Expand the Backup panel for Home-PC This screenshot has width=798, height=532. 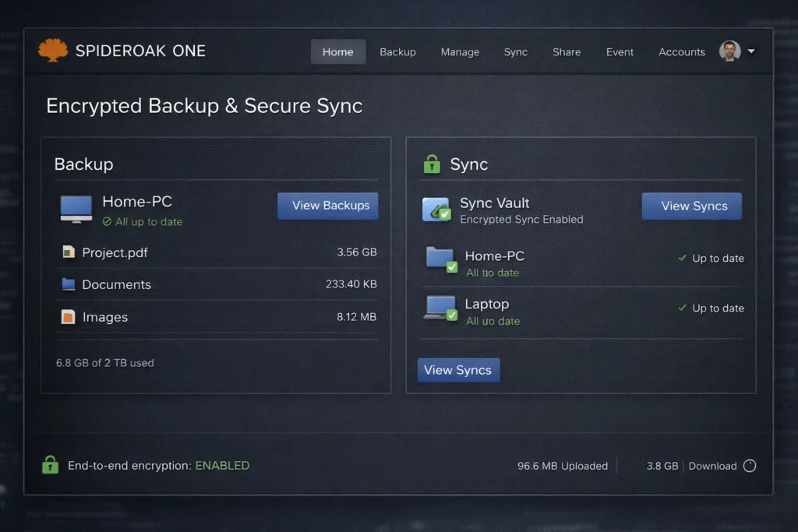[138, 201]
